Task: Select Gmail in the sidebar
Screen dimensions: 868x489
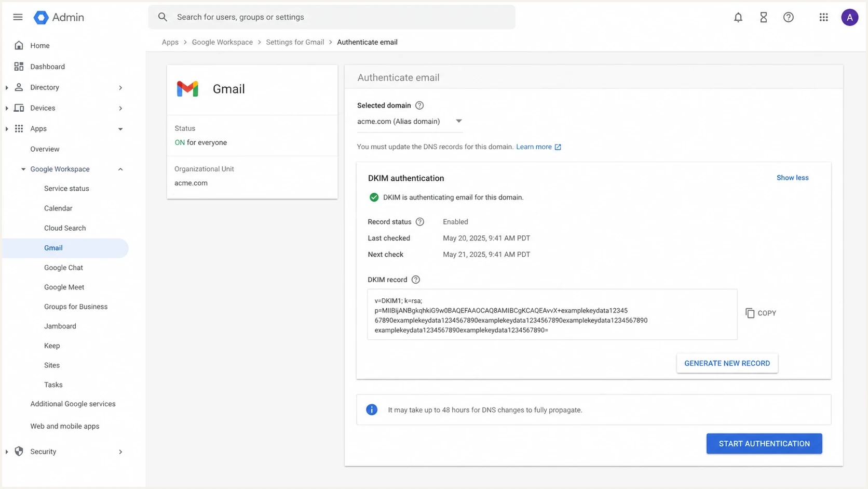Action: (x=65, y=248)
